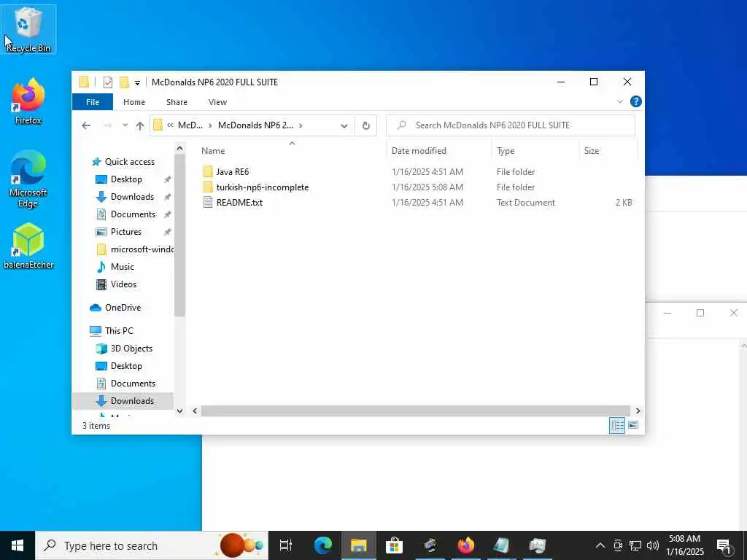Screen dimensions: 747x560
Task: Click horizontal scrollbar right arrow
Action: (x=638, y=411)
